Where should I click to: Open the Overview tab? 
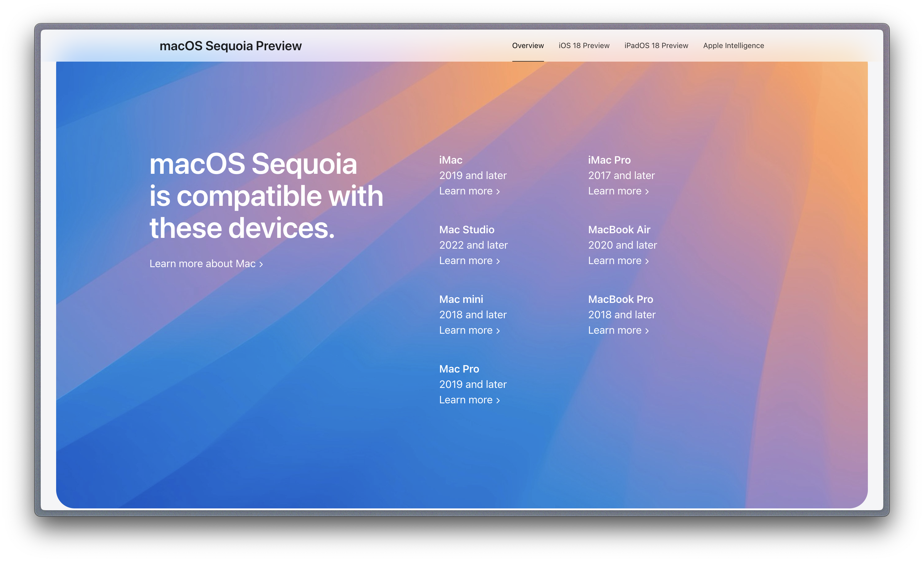tap(528, 46)
